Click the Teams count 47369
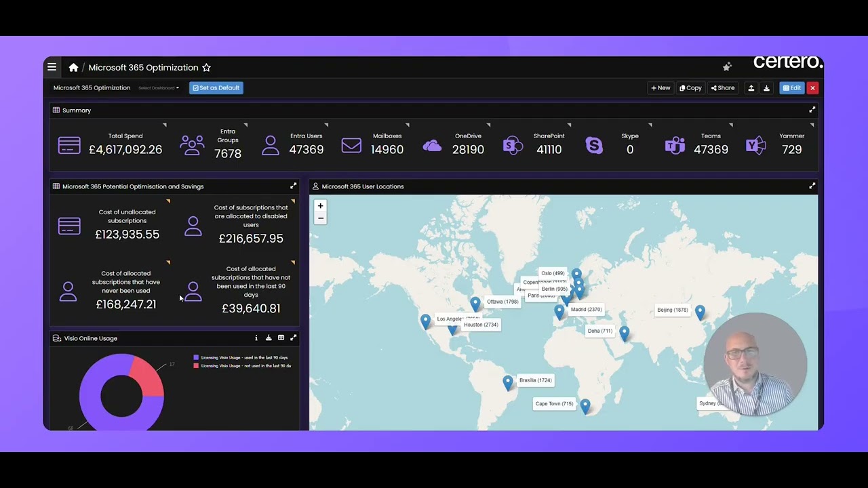The image size is (868, 488). [x=711, y=150]
